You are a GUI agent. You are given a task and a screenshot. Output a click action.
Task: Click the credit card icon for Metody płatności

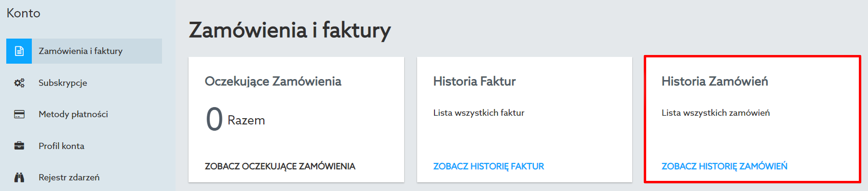19,114
